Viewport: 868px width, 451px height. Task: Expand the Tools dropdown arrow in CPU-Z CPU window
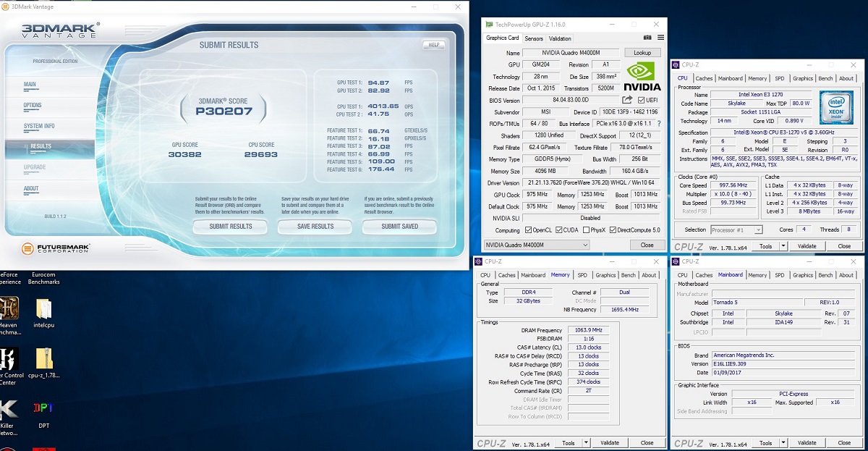[783, 246]
